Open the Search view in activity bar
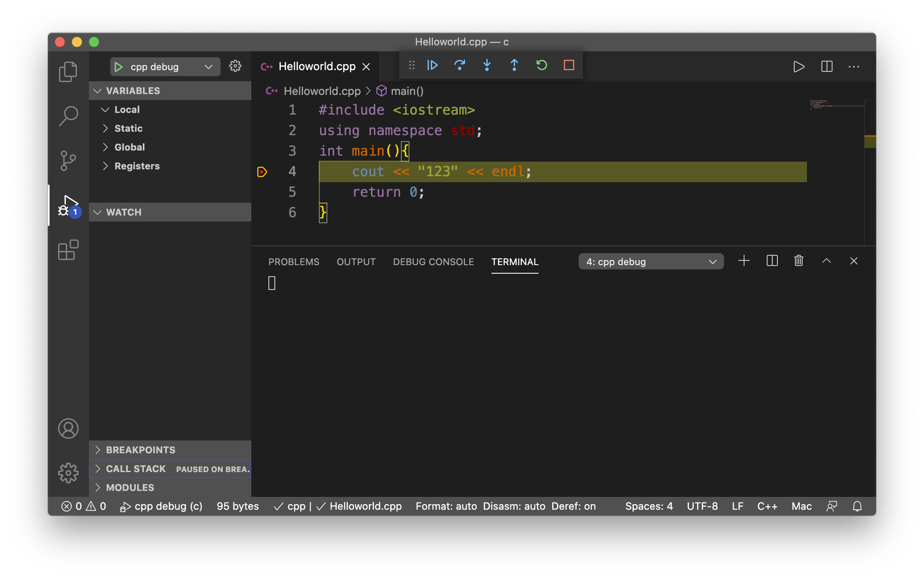Viewport: 924px width, 579px height. point(68,116)
